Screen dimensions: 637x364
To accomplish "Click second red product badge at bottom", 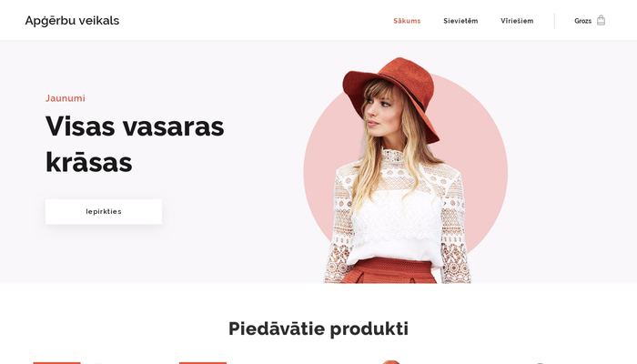I will pyautogui.click(x=203, y=363).
